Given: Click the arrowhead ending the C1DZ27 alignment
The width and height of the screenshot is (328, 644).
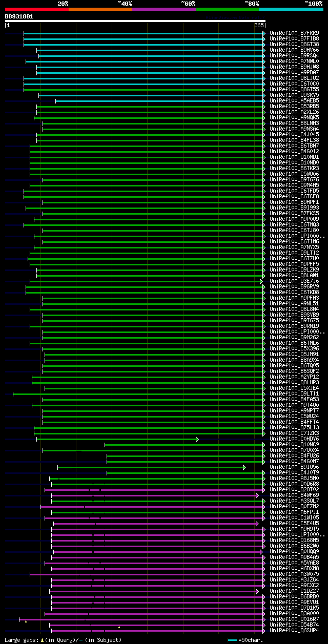Looking at the screenshot, I should [257, 591].
